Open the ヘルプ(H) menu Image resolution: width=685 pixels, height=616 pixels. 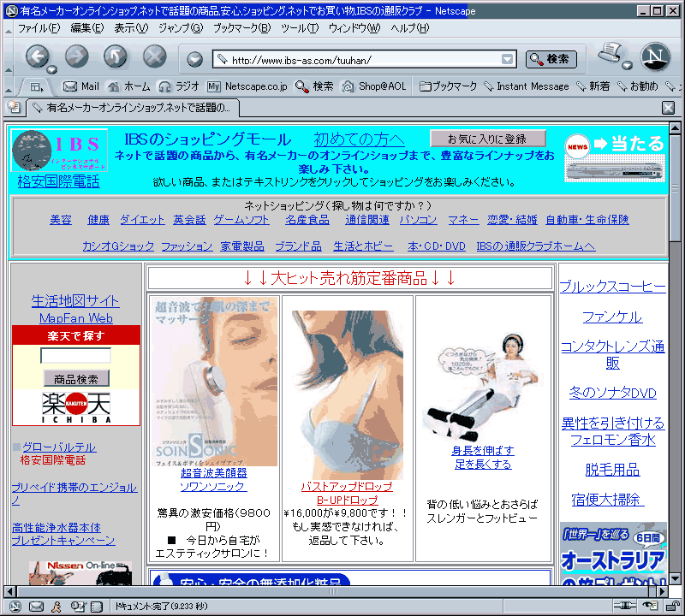[x=410, y=28]
